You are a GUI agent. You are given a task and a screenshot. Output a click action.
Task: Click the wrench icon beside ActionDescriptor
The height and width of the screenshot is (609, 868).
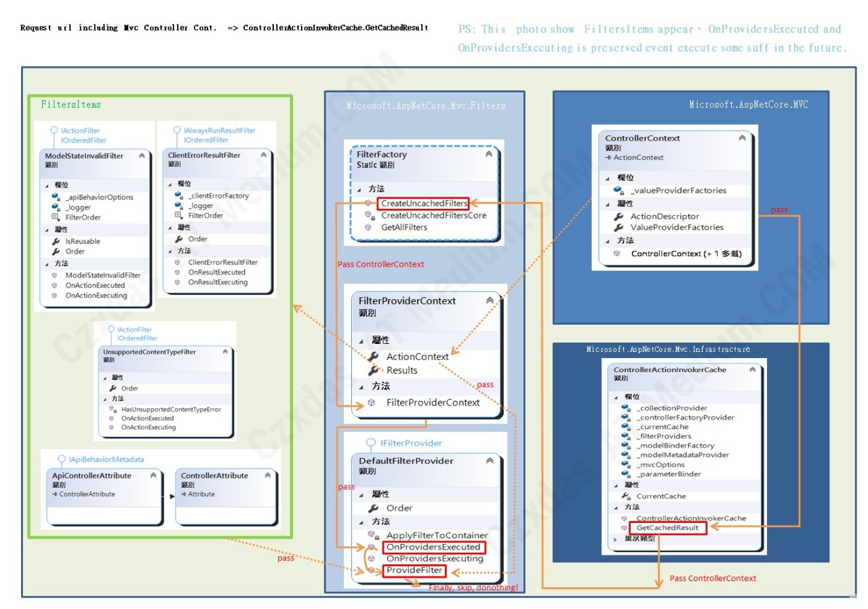[x=618, y=216]
